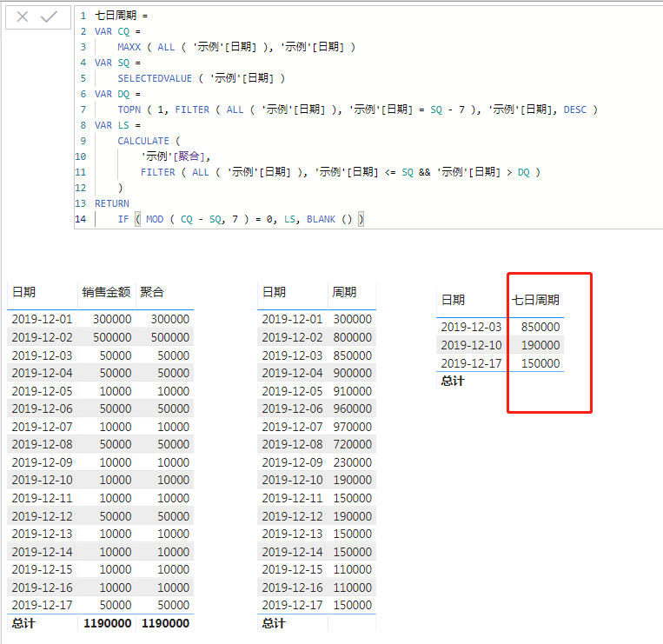This screenshot has height=644, width=663.
Task: Select 2019-12-03 in the 周期 table
Action: point(292,355)
